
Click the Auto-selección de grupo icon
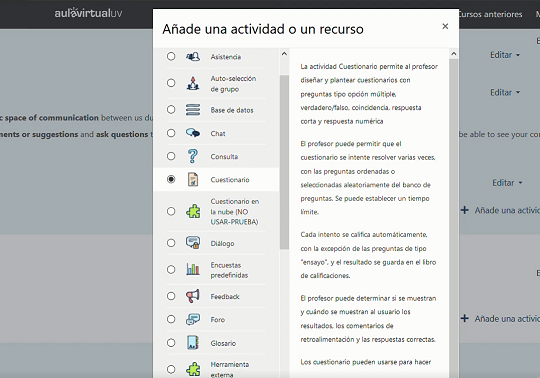(193, 83)
